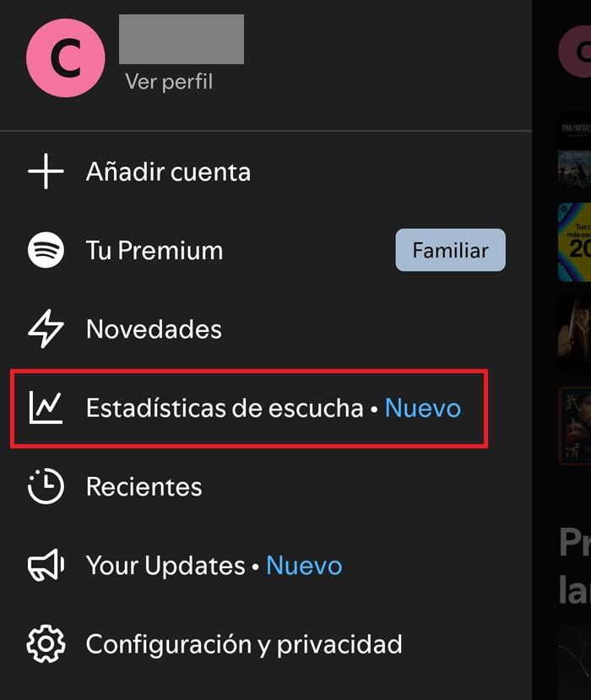591x700 pixels.
Task: Tap the Nuevo label beside Estadísticas
Action: (423, 408)
